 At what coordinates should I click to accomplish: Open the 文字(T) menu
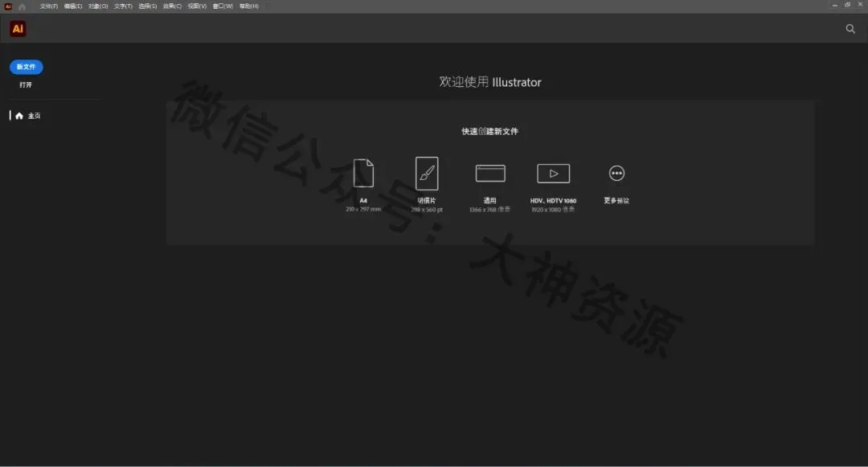point(124,6)
